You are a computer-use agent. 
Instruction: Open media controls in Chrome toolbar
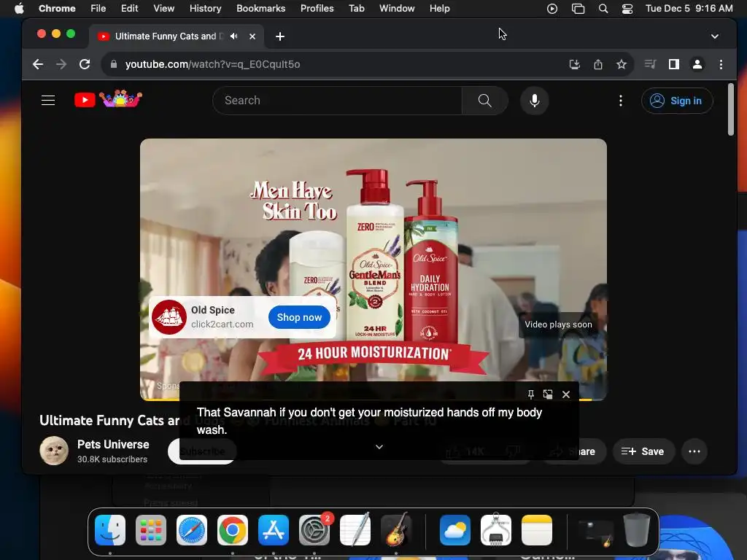[650, 64]
